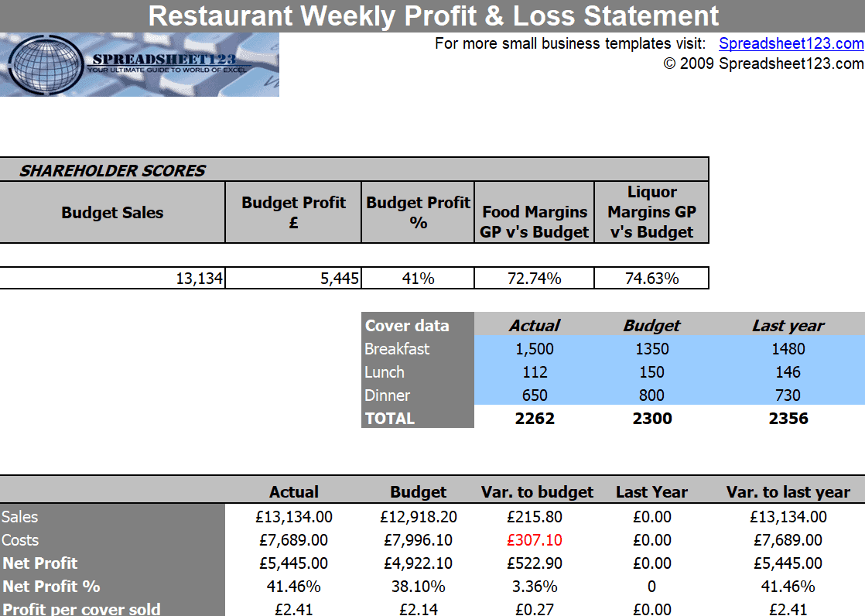
Task: Click the Net Profit % variance 3.36%
Action: tap(535, 586)
